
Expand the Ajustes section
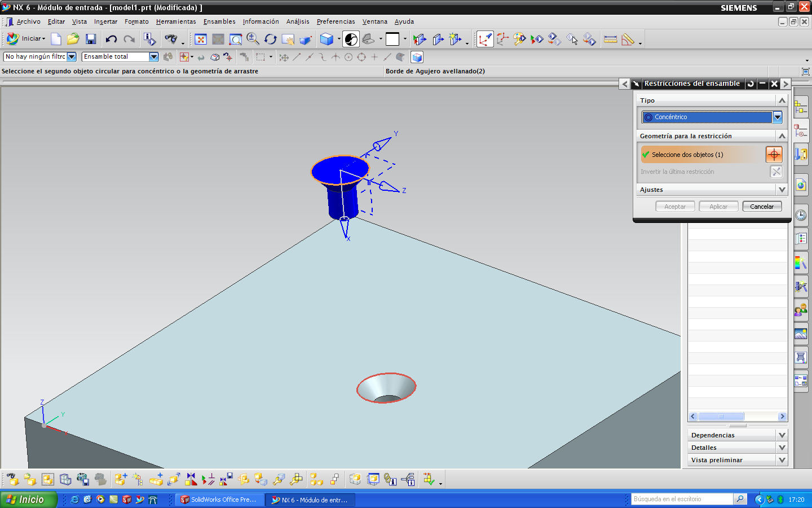pos(782,190)
